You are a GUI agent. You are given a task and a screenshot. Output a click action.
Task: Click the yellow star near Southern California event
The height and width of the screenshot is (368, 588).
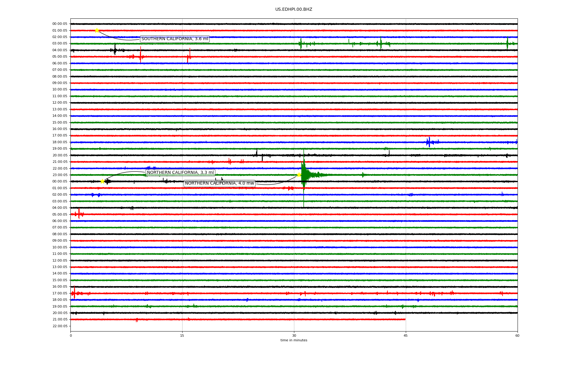[97, 30]
